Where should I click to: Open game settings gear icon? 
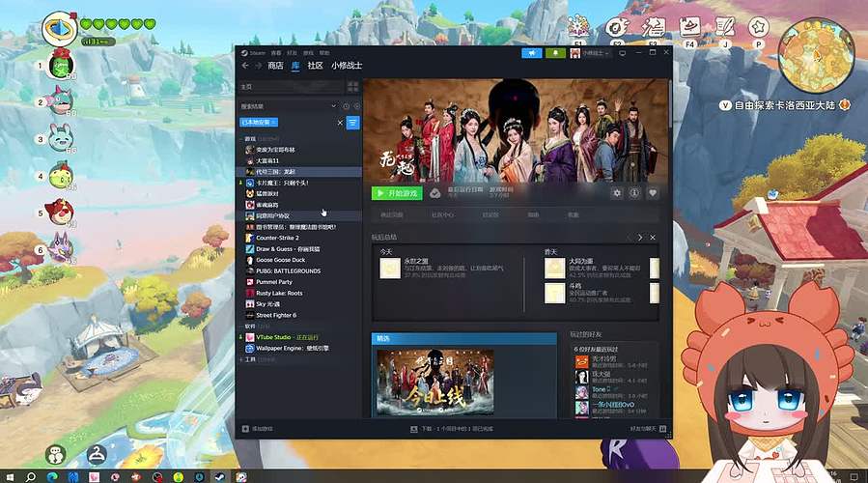(x=617, y=193)
